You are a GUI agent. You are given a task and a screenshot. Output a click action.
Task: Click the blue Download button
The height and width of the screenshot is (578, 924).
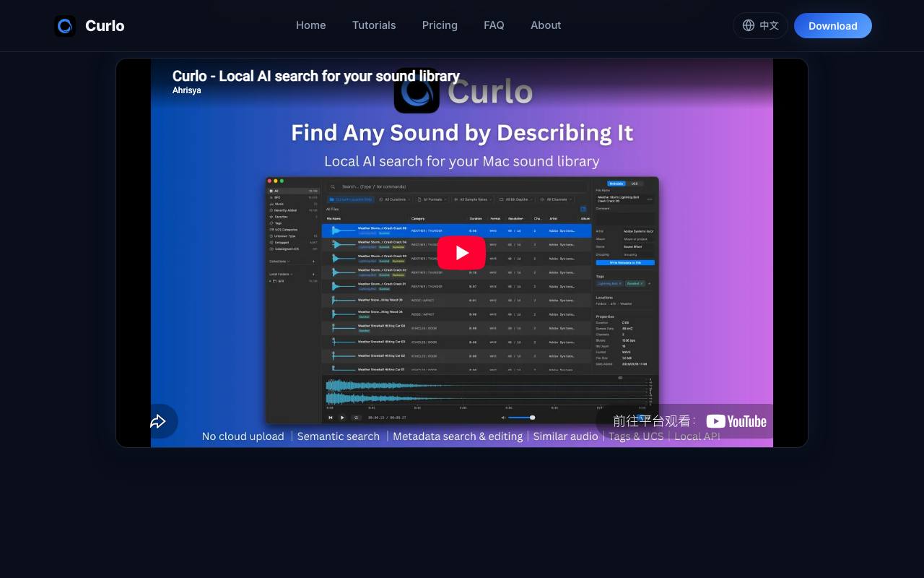(833, 25)
